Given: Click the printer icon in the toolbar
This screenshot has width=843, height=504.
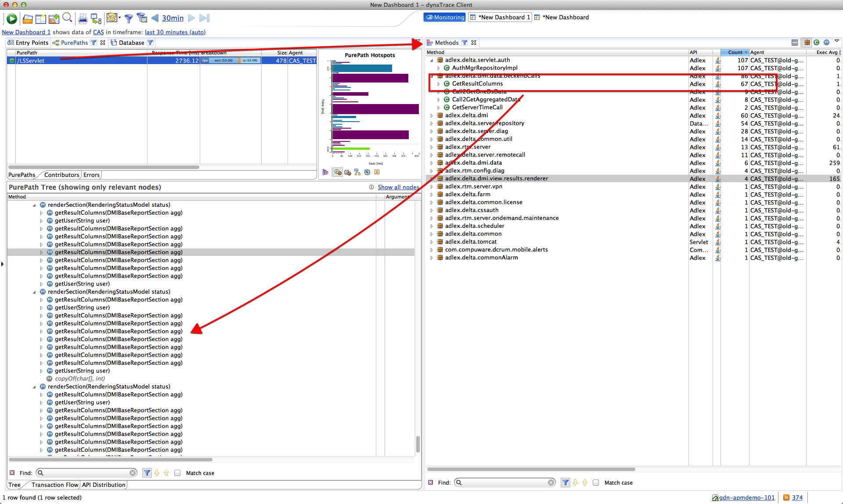Looking at the screenshot, I should point(83,18).
